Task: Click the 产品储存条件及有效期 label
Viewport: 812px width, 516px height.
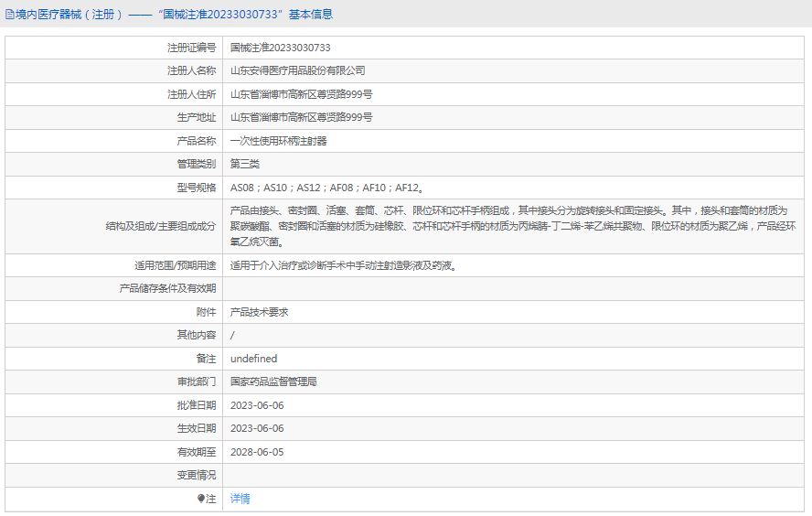Action: 167,288
